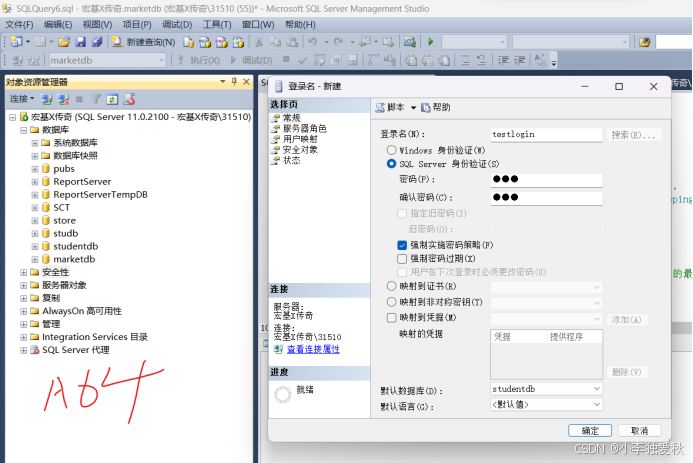Click the OK button to create login

coord(590,431)
